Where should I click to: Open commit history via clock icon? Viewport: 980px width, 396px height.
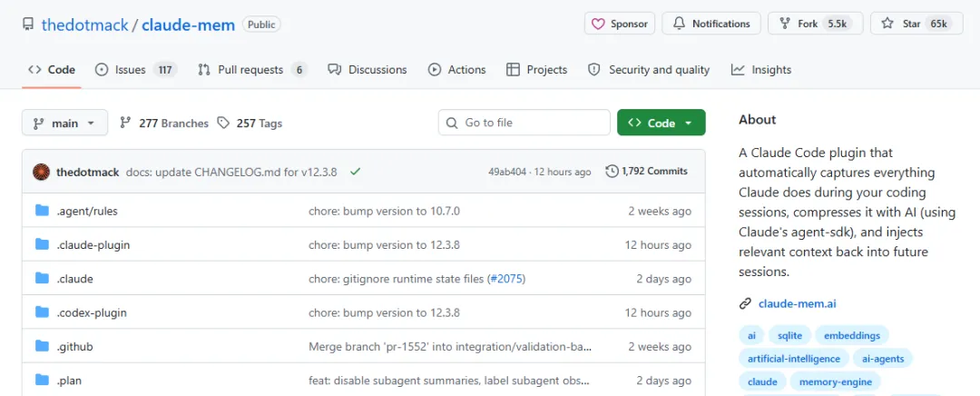coord(612,172)
